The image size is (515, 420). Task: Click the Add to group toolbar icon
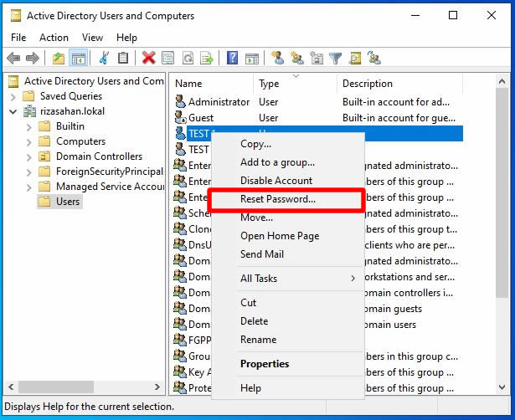[x=374, y=58]
